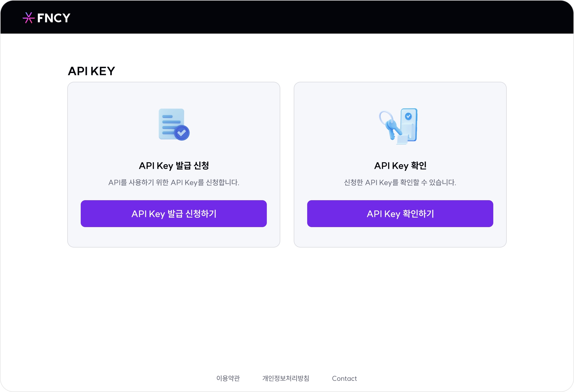Click the small check badge above the keys
Image resolution: width=574 pixels, height=392 pixels.
click(x=408, y=116)
